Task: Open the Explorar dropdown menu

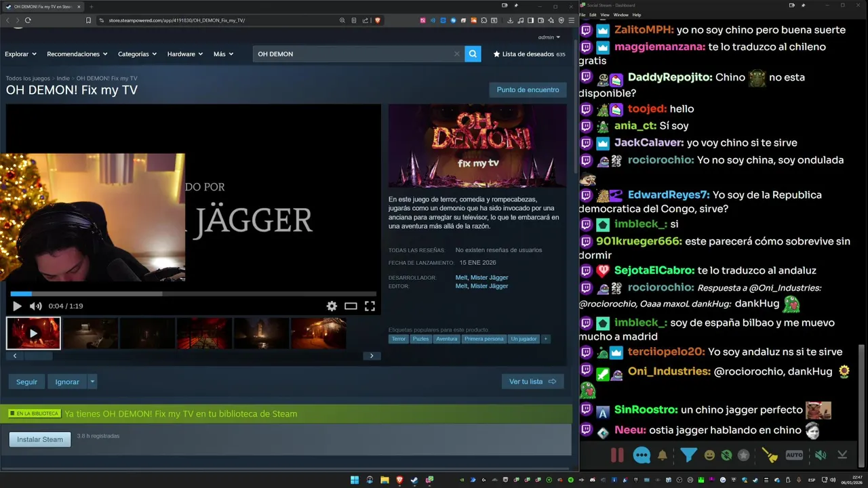Action: [x=21, y=54]
